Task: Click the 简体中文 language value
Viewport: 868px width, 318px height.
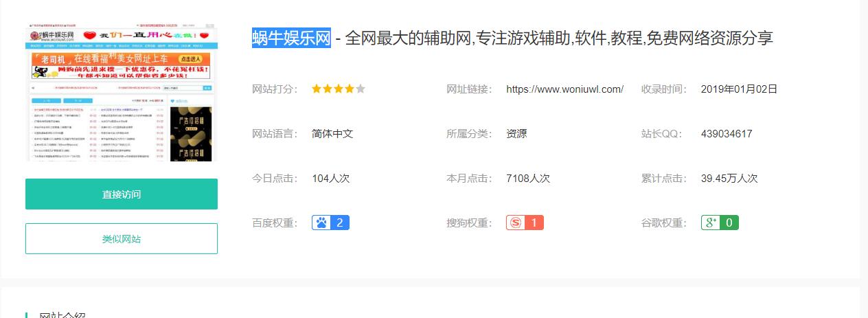Action: click(332, 134)
